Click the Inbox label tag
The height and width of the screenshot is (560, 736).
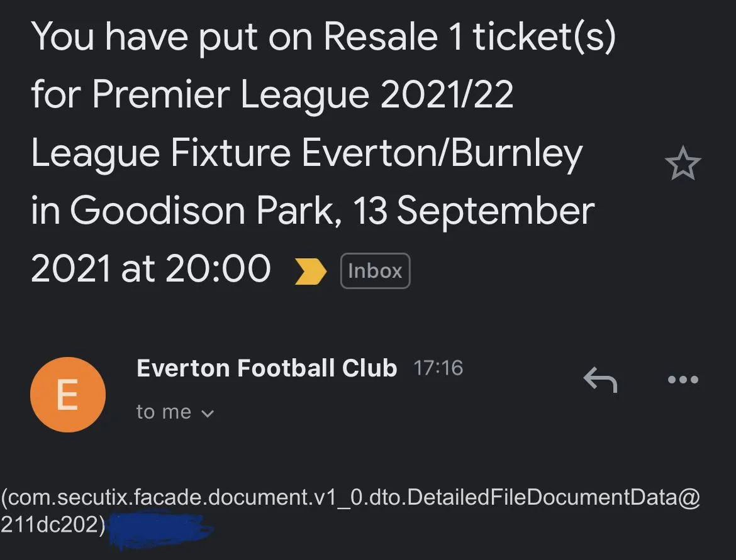tap(375, 271)
